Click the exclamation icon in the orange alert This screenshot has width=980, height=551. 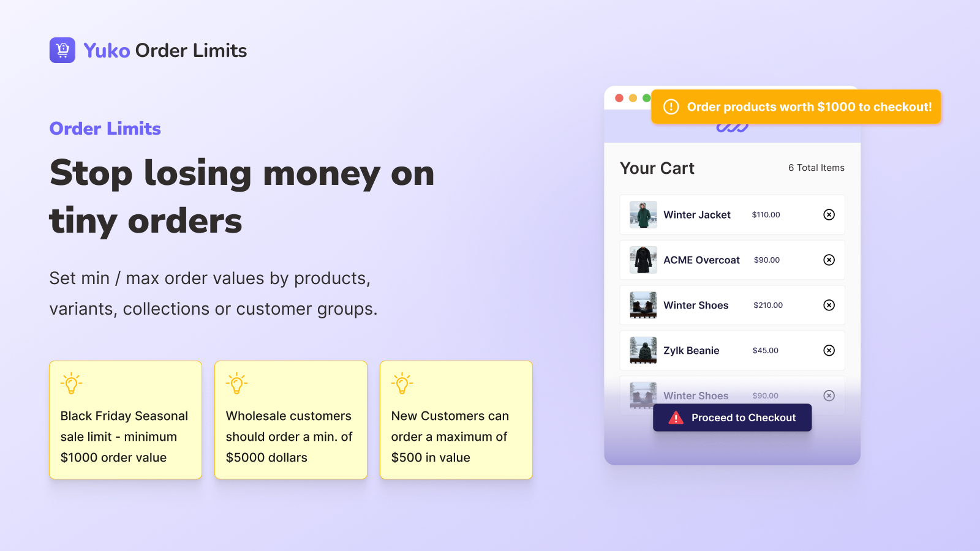click(671, 107)
